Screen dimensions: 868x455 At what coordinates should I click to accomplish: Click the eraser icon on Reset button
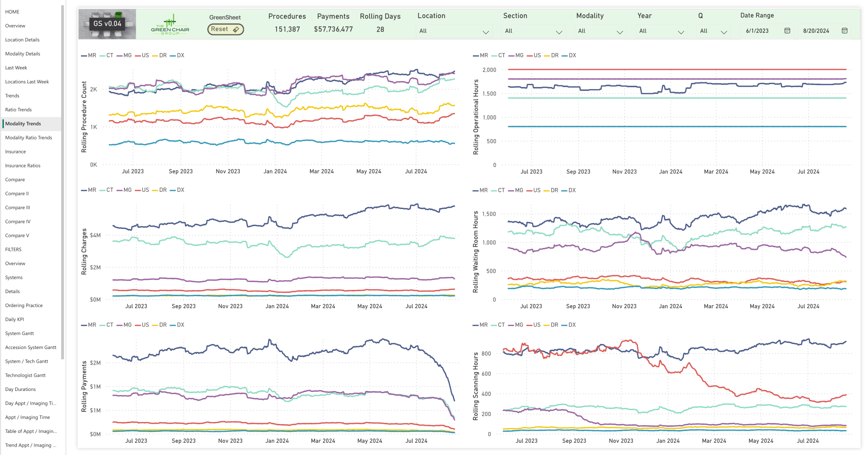[236, 29]
